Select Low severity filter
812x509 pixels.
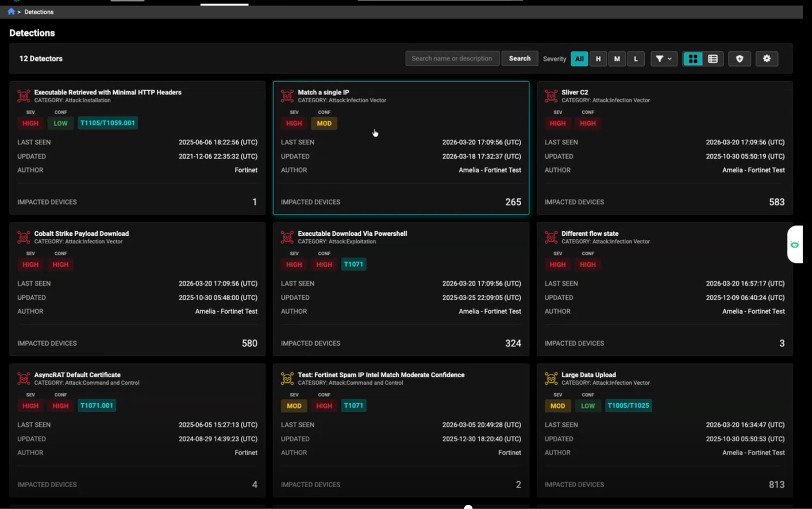point(636,59)
